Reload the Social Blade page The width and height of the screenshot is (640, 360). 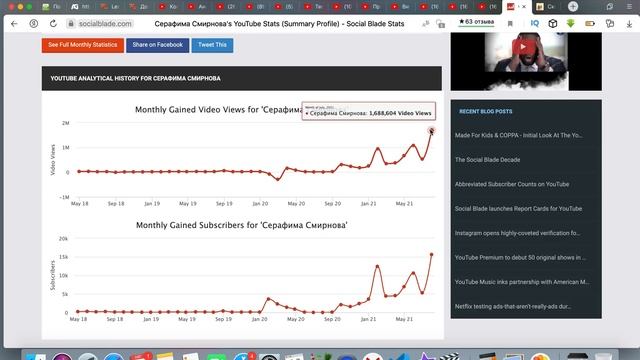point(53,24)
